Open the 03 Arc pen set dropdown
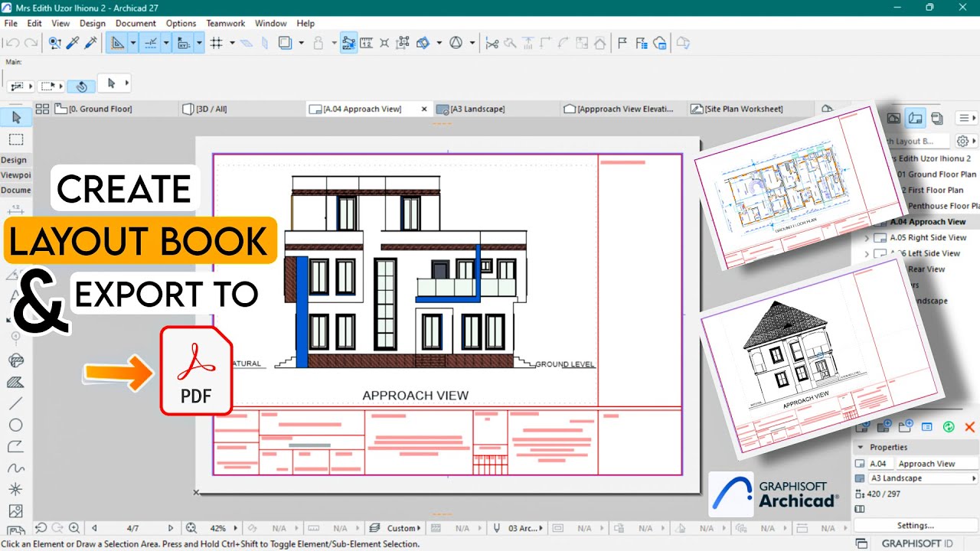 [526, 528]
